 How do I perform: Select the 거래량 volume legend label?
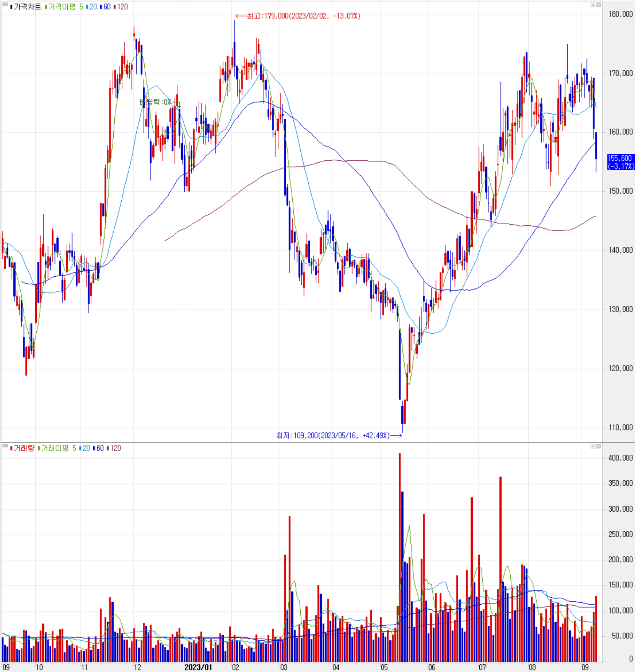point(22,448)
